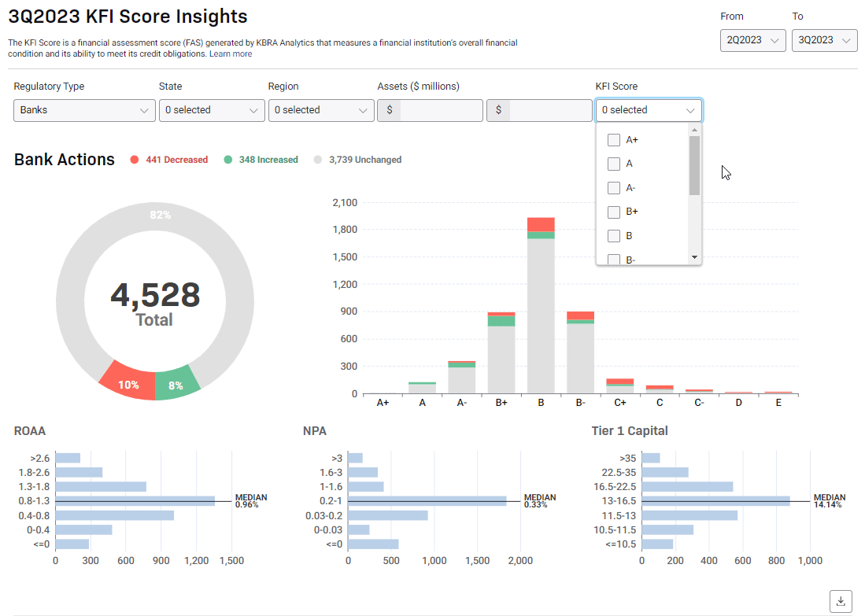Check the A checkbox in the score list
The height and width of the screenshot is (616, 865).
612,164
